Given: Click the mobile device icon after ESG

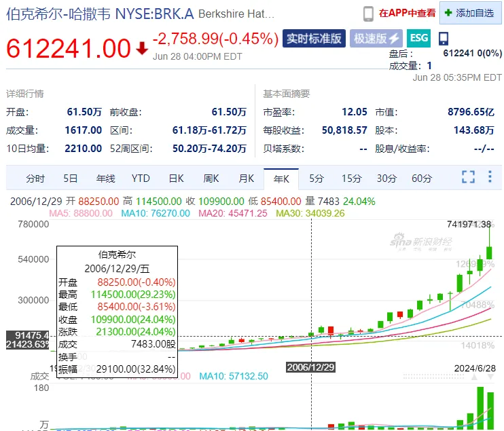Looking at the screenshot, I should point(444,39).
